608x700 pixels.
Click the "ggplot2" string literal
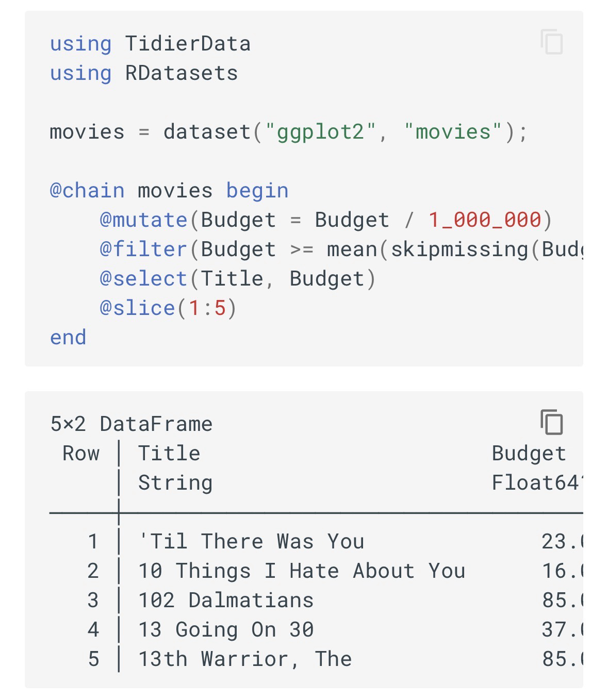320,132
